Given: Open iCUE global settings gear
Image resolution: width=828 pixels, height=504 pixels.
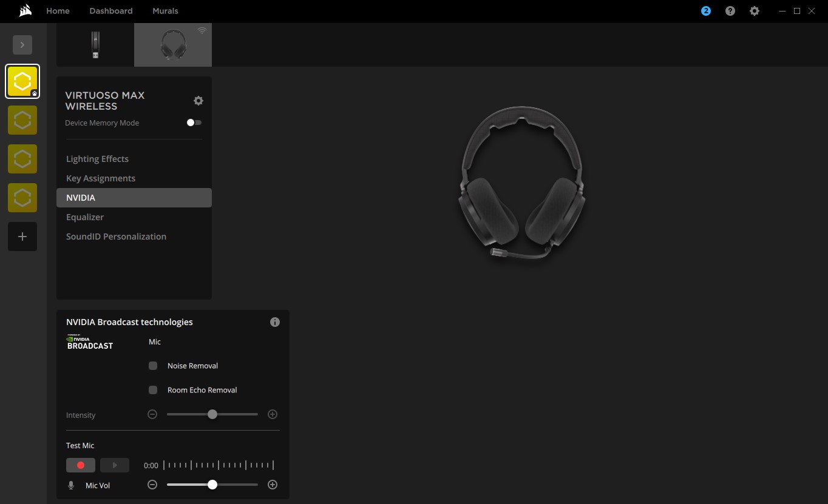Looking at the screenshot, I should tap(755, 11).
